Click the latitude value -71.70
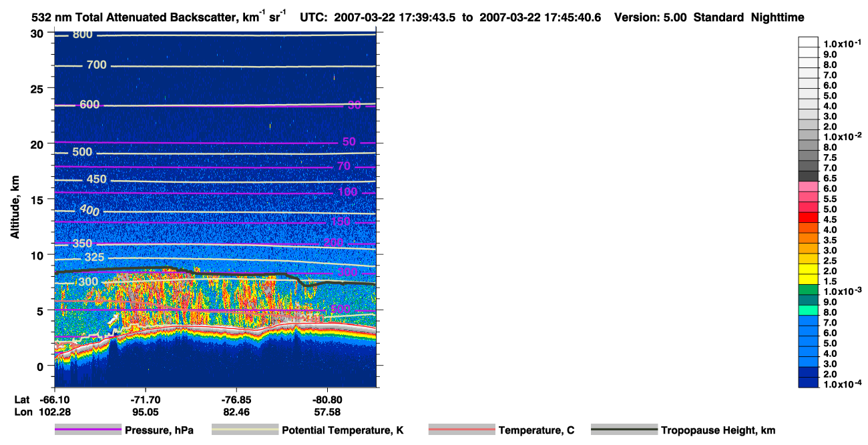Screen dimensions: 868x445 tap(145, 400)
